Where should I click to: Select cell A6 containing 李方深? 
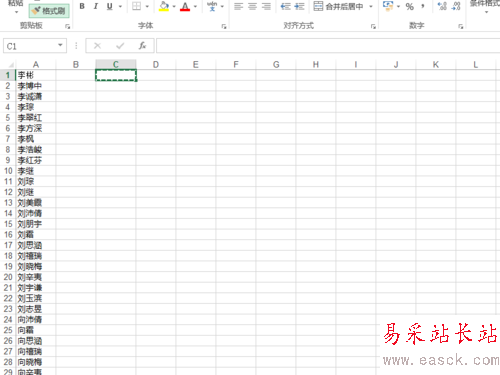(36, 128)
